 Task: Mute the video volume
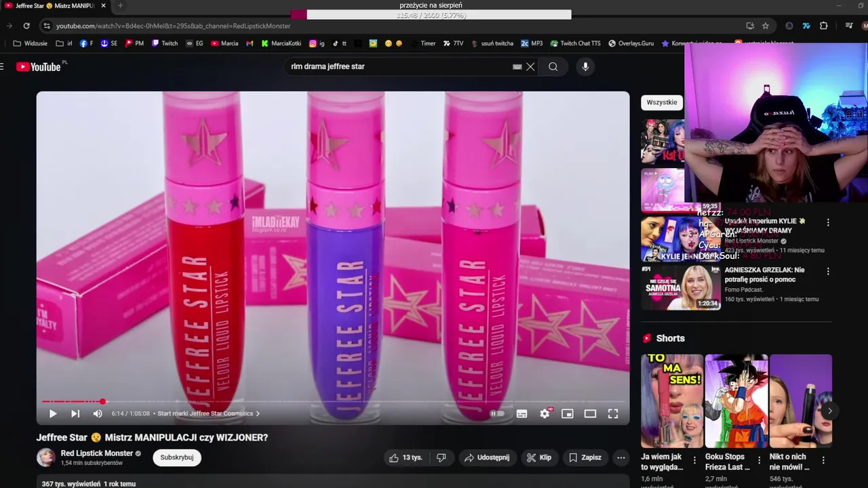(x=98, y=413)
